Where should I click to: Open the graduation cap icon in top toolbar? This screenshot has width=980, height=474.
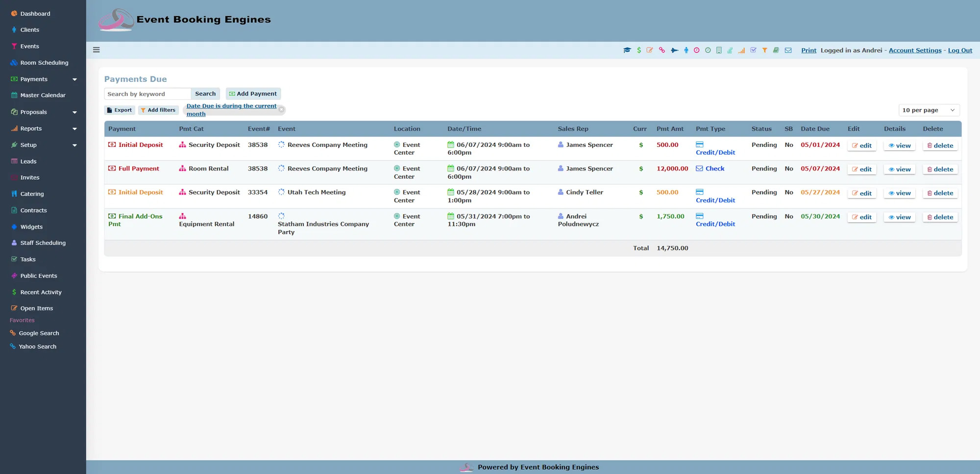point(628,50)
